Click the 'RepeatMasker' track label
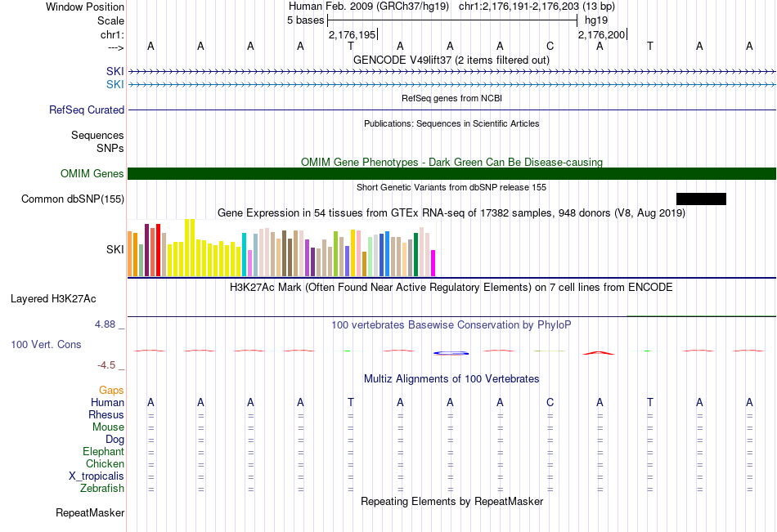This screenshot has height=532, width=777. pyautogui.click(x=90, y=512)
